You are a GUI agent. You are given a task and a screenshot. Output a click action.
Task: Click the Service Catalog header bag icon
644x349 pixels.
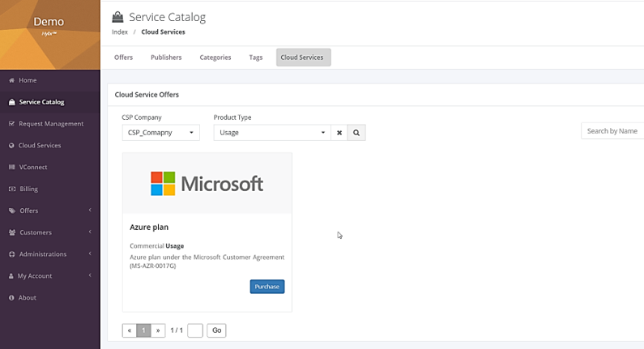117,17
